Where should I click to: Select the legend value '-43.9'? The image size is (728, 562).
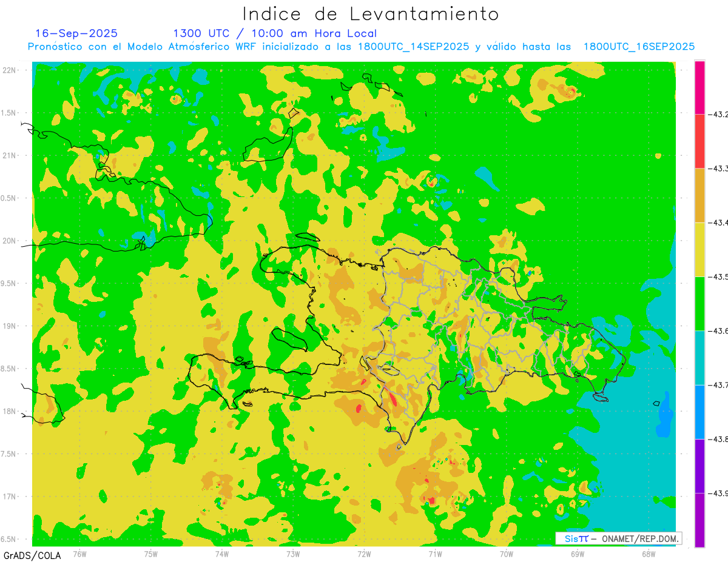coord(719,493)
